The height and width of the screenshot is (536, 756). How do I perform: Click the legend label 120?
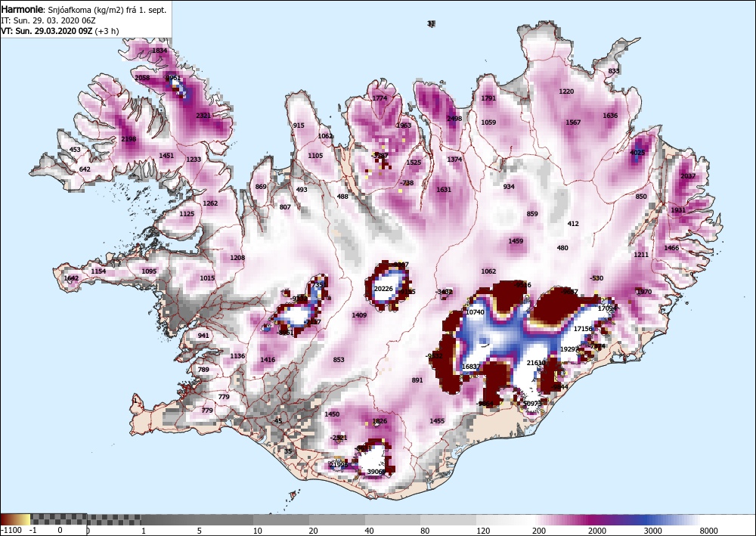[x=483, y=531]
